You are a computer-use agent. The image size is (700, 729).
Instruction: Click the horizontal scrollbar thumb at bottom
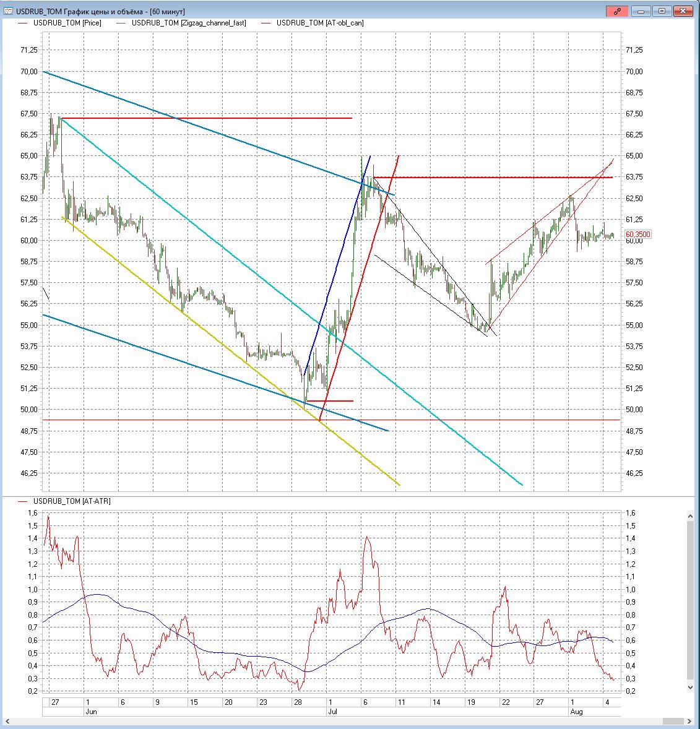click(x=674, y=722)
